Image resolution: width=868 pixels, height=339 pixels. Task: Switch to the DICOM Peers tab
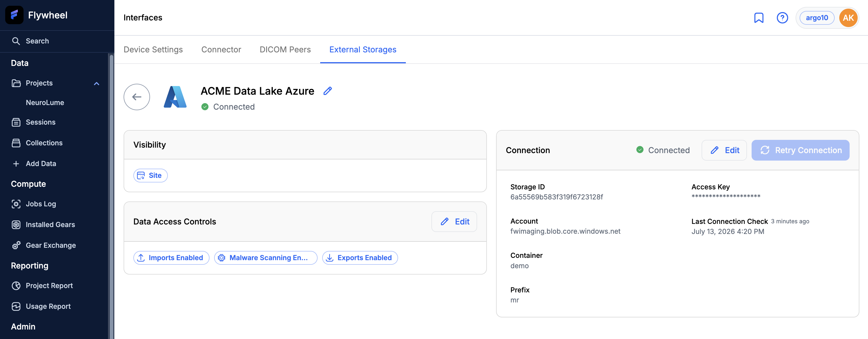pyautogui.click(x=285, y=49)
